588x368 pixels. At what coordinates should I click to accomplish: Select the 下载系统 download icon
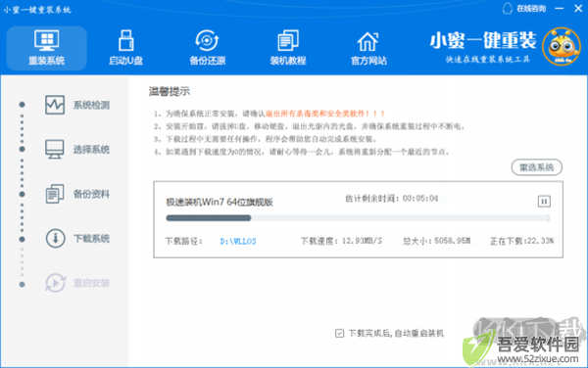pyautogui.click(x=56, y=239)
